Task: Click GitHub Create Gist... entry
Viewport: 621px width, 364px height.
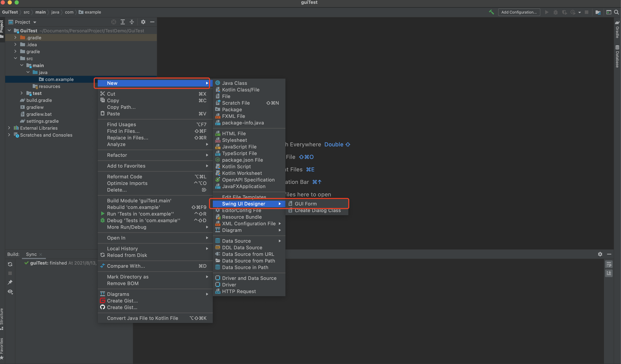Action: tap(155, 307)
